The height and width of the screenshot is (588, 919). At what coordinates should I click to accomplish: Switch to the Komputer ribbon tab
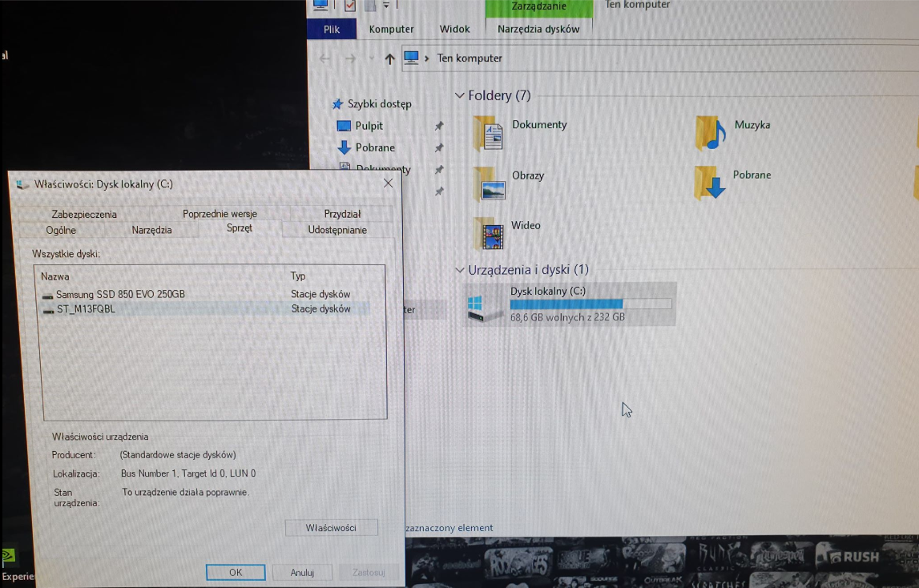[391, 30]
